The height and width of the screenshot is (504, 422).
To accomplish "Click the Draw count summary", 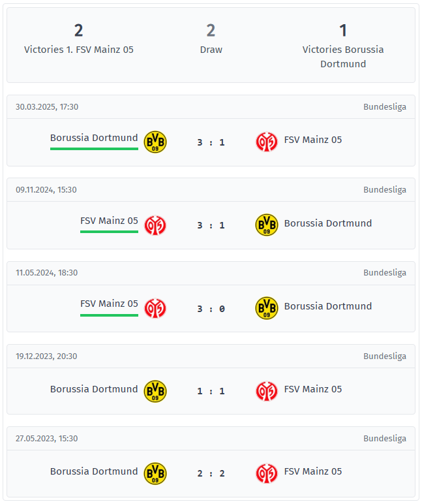I will (211, 39).
